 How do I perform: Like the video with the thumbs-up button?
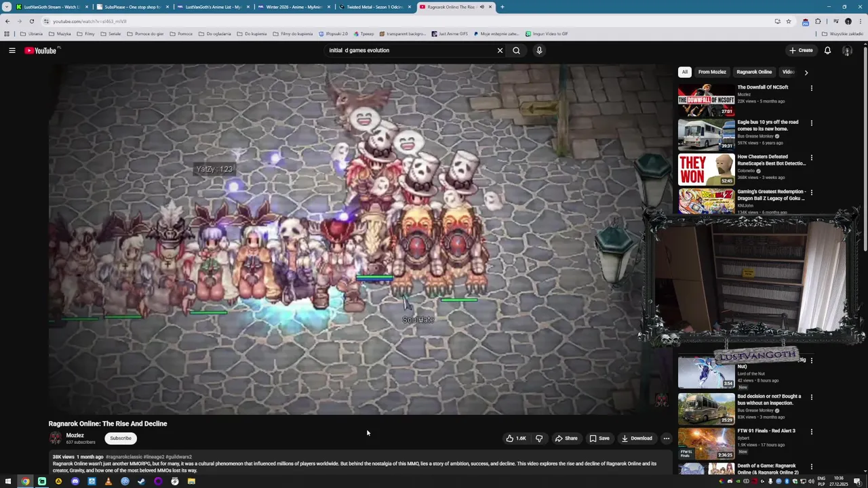click(516, 439)
